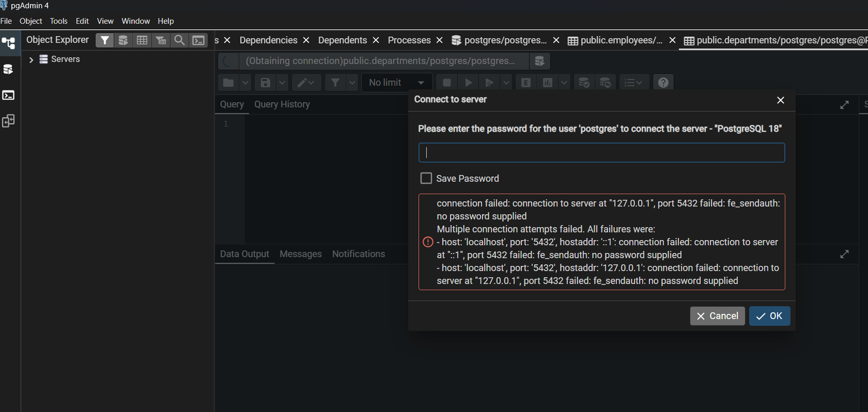Switch to the Processes tab
This screenshot has width=868, height=412.
[409, 40]
